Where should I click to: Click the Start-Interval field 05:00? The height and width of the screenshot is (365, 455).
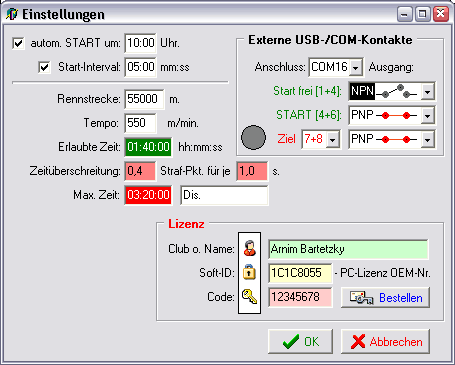pyautogui.click(x=140, y=67)
